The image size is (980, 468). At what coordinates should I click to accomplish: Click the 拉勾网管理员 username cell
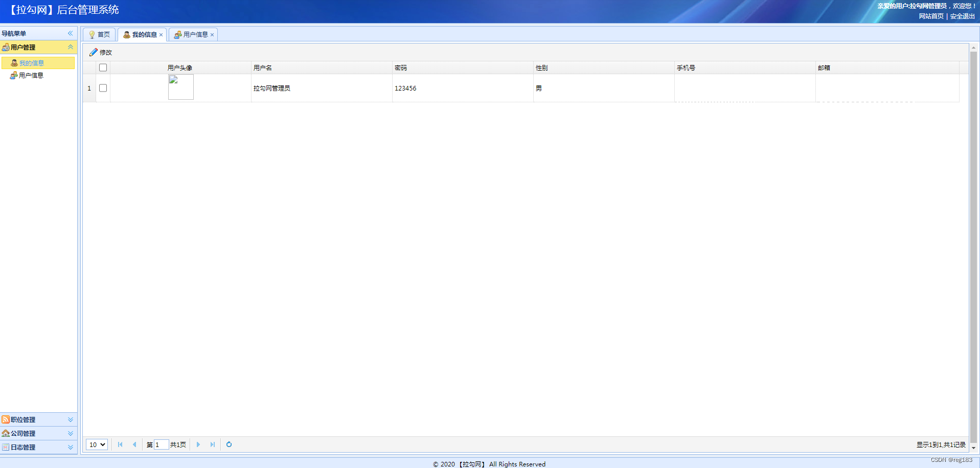(x=322, y=88)
